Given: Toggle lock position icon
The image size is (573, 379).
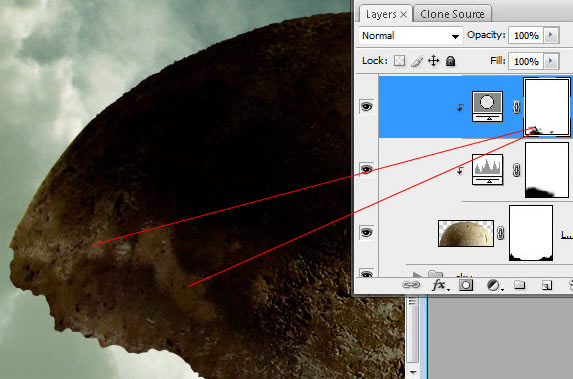Looking at the screenshot, I should coord(433,61).
